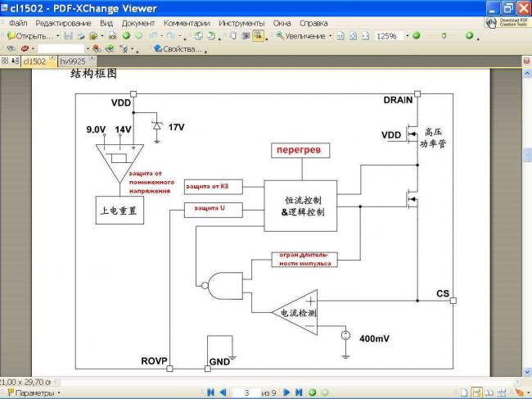Click the vertical scrollbar up arrow
The image size is (532, 399).
527,74
